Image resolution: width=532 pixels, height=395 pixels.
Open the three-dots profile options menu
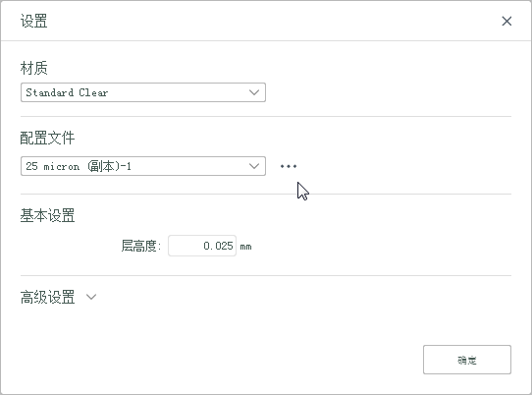click(x=289, y=166)
